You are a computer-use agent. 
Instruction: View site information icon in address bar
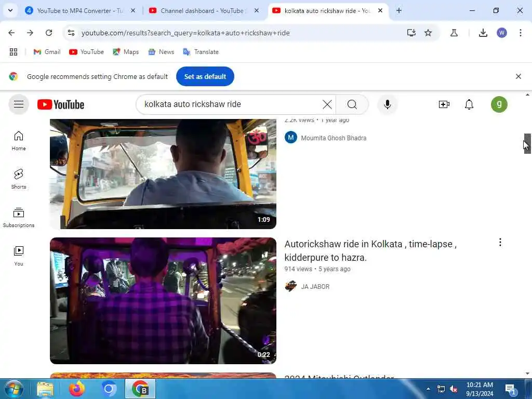click(71, 33)
